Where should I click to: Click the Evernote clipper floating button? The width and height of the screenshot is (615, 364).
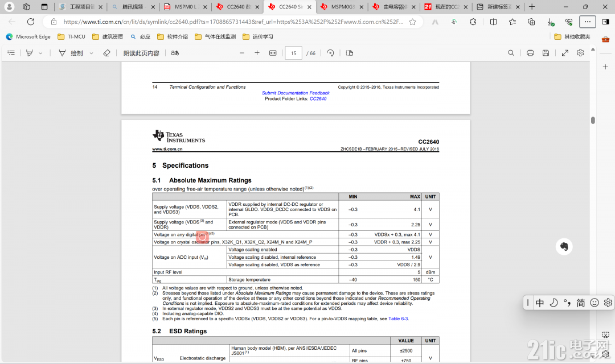(564, 246)
